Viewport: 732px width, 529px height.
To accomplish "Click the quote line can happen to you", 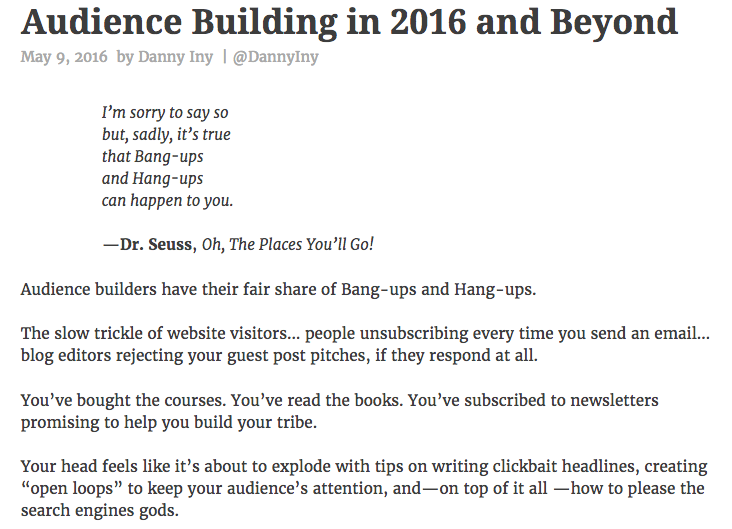I will (x=168, y=200).
